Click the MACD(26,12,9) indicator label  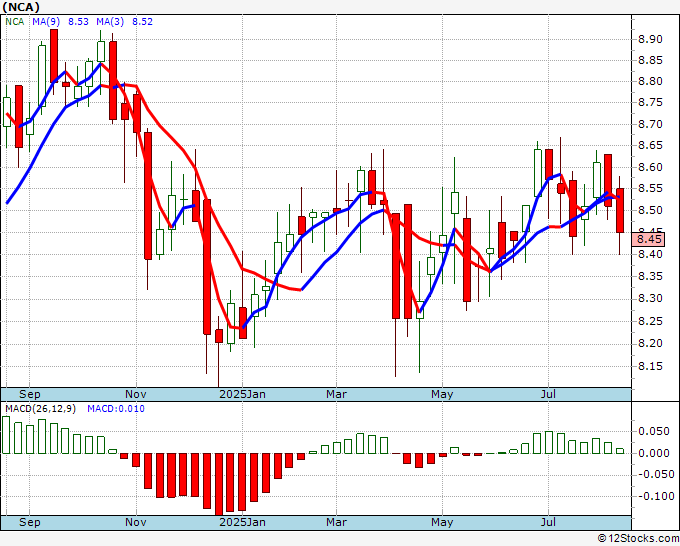tap(40, 409)
